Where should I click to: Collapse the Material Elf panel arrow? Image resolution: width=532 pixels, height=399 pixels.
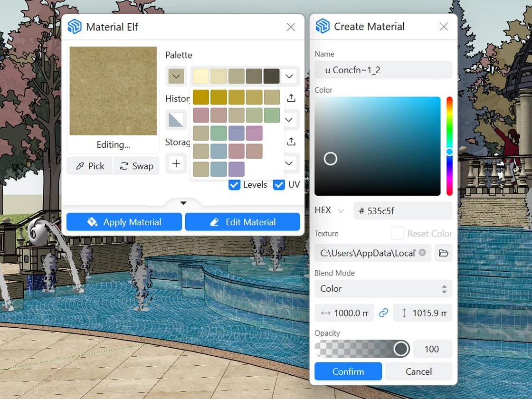pyautogui.click(x=183, y=203)
